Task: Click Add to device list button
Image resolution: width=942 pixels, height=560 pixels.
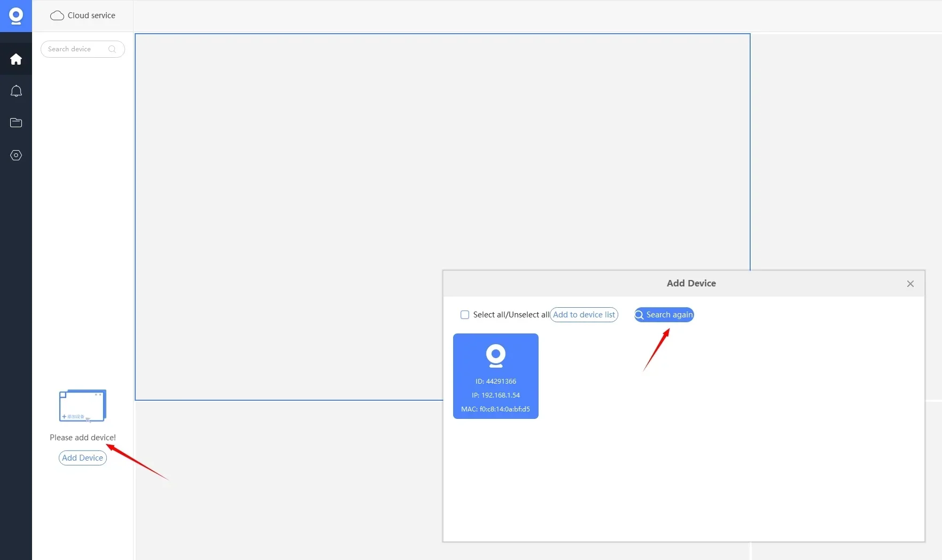Action: (583, 315)
